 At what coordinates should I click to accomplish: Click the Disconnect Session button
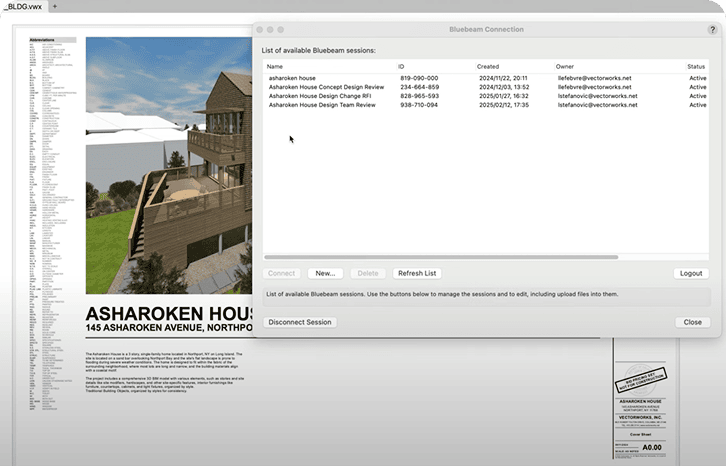(300, 322)
